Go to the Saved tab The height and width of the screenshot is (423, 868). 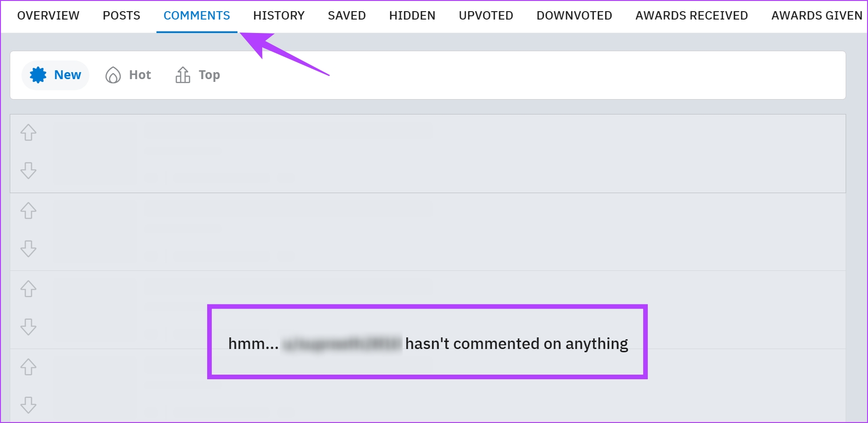pyautogui.click(x=347, y=16)
